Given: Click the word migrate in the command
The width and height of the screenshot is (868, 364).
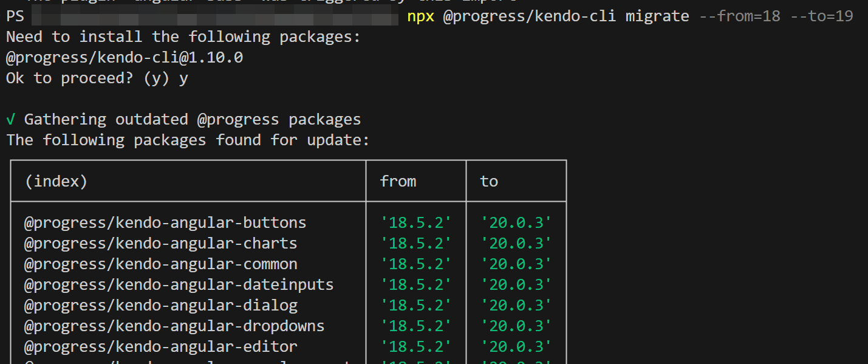Looking at the screenshot, I should tap(657, 16).
